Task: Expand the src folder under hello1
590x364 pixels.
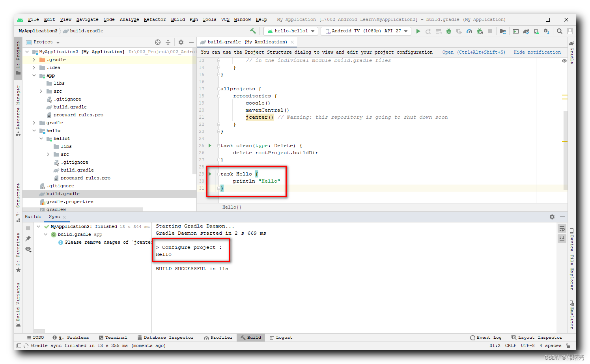Action: [48, 155]
